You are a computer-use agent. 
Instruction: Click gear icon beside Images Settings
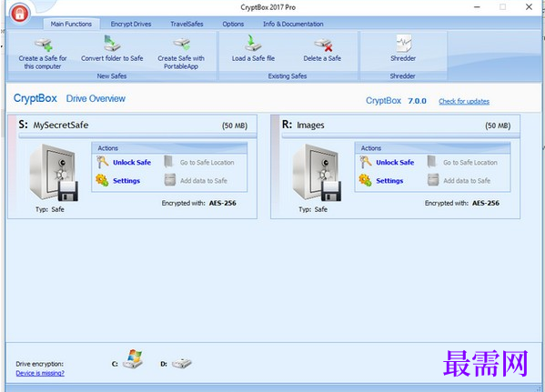tap(365, 180)
